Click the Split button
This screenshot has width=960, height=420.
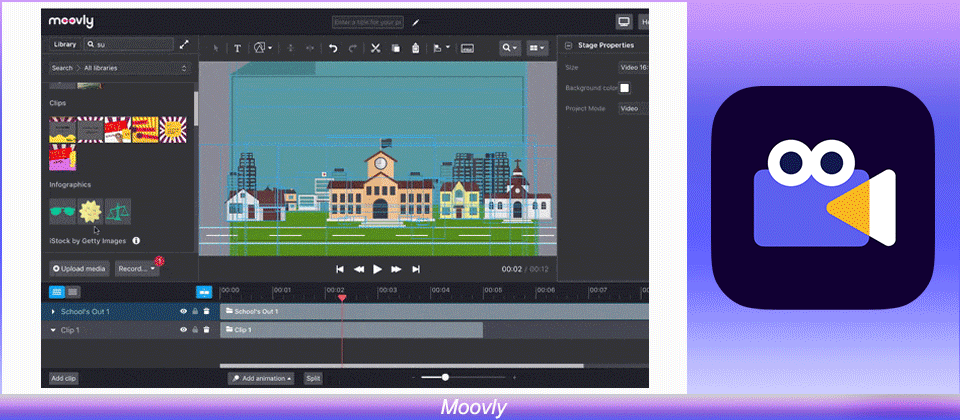(313, 378)
